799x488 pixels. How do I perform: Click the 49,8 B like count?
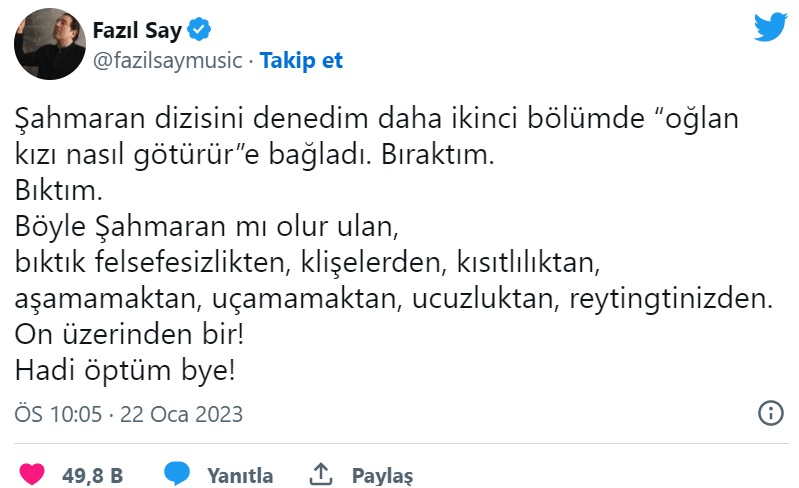click(x=92, y=475)
